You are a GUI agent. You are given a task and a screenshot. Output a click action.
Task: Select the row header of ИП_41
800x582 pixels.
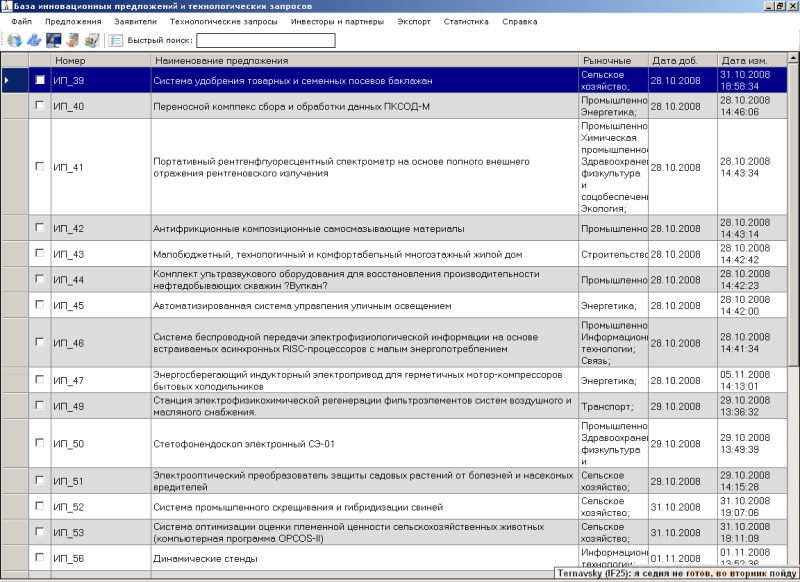coord(15,167)
